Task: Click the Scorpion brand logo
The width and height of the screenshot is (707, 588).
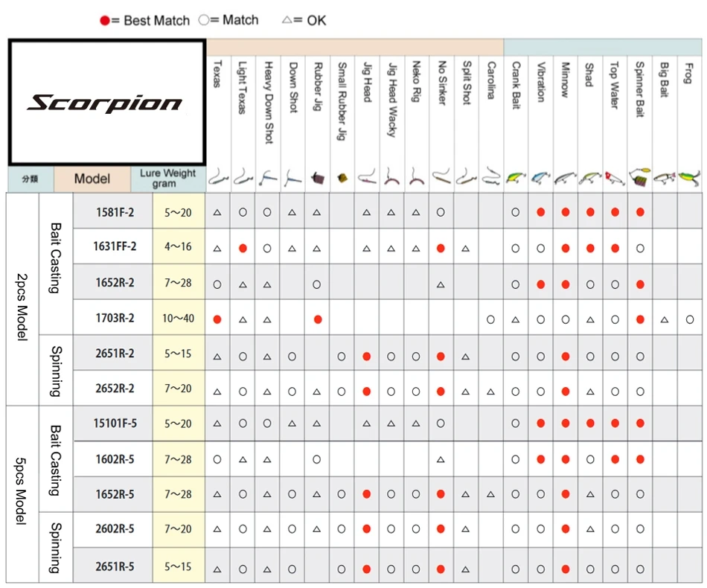Action: [x=104, y=103]
